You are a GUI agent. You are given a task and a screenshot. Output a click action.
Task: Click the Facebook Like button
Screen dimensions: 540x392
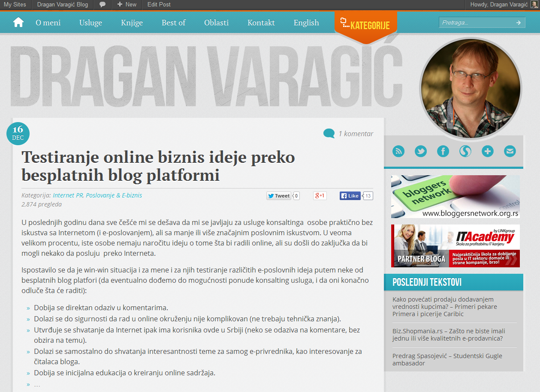click(x=350, y=196)
